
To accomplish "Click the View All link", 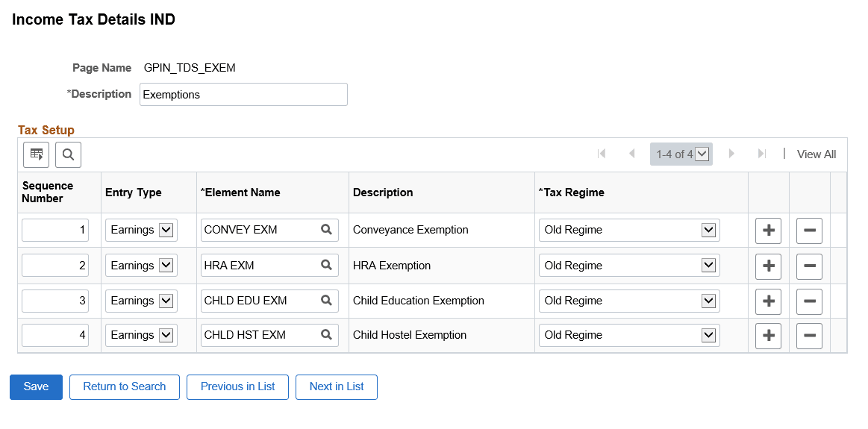I will (x=817, y=154).
